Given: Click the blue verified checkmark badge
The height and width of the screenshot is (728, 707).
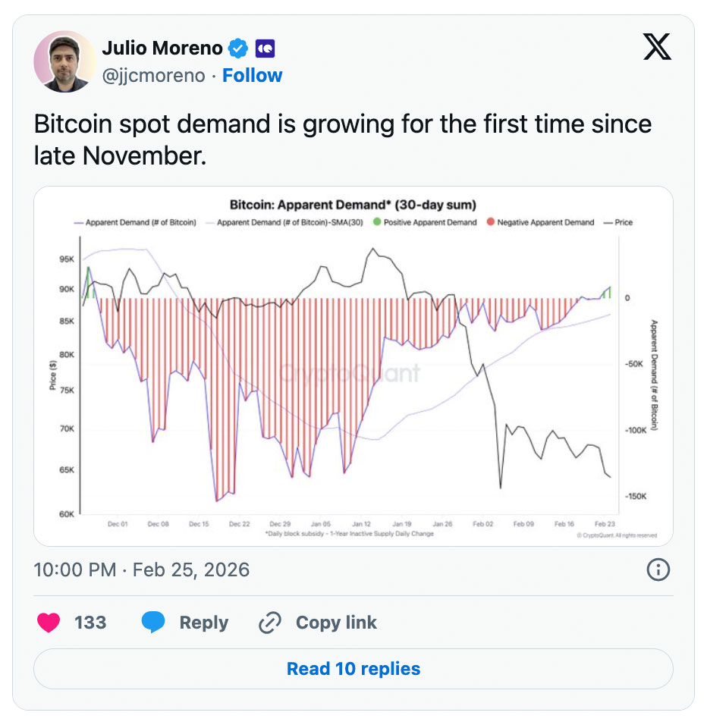Looking at the screenshot, I should [239, 49].
